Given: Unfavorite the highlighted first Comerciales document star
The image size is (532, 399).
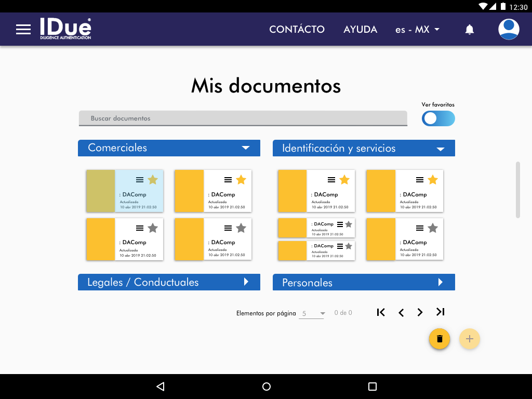Looking at the screenshot, I should 152,180.
